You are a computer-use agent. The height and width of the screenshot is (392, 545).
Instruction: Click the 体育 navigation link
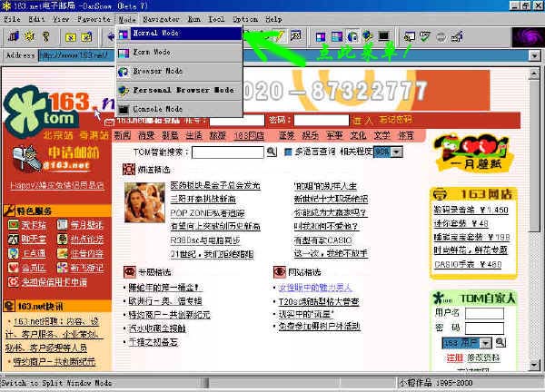(406, 135)
